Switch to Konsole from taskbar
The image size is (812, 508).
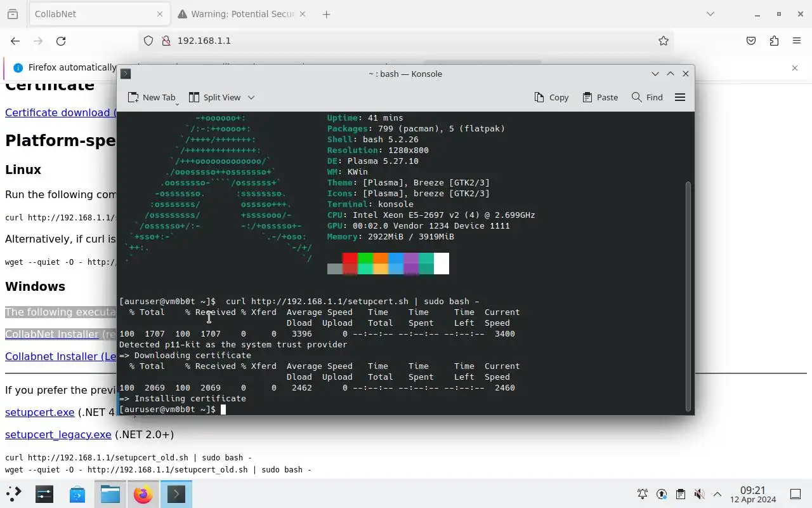pyautogui.click(x=176, y=493)
